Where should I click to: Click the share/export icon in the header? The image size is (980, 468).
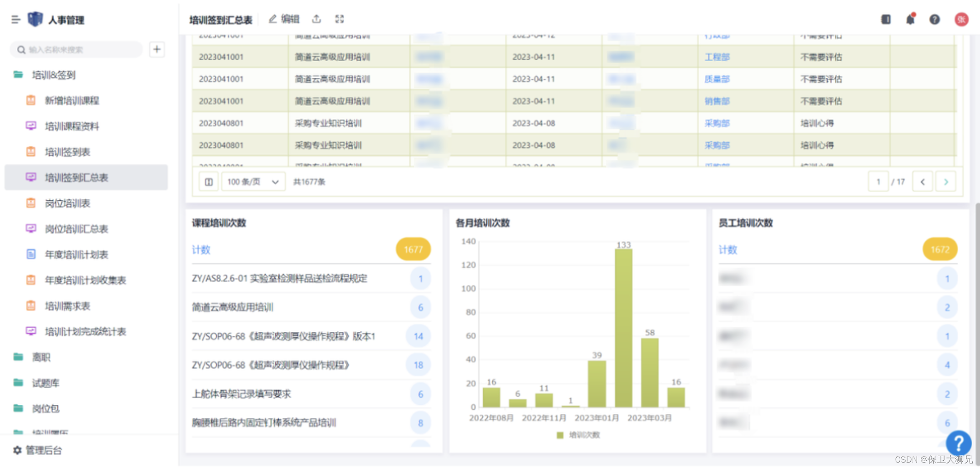[x=316, y=19]
